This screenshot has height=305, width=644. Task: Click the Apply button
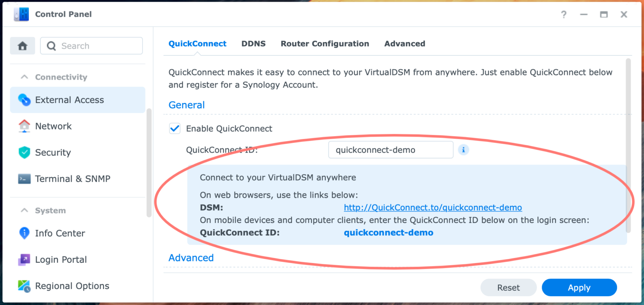[579, 287]
